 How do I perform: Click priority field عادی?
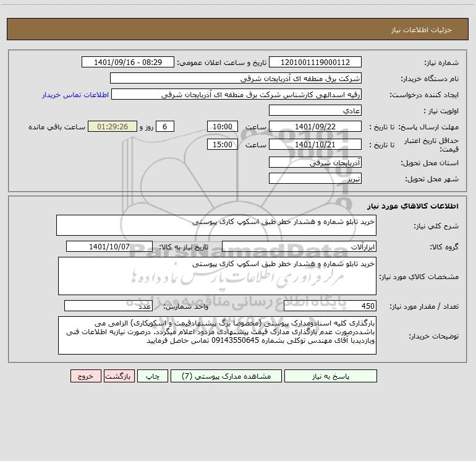(315, 111)
